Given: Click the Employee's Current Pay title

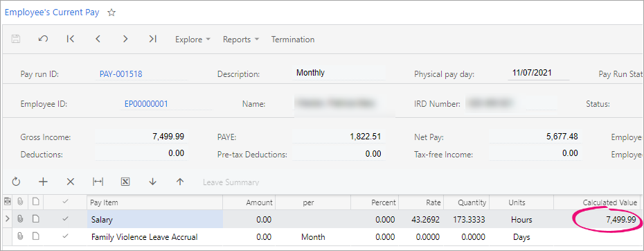Looking at the screenshot, I should (52, 12).
